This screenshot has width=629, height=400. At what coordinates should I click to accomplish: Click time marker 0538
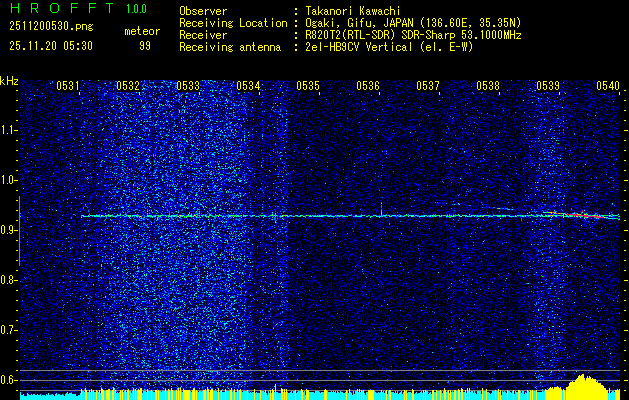coord(488,85)
